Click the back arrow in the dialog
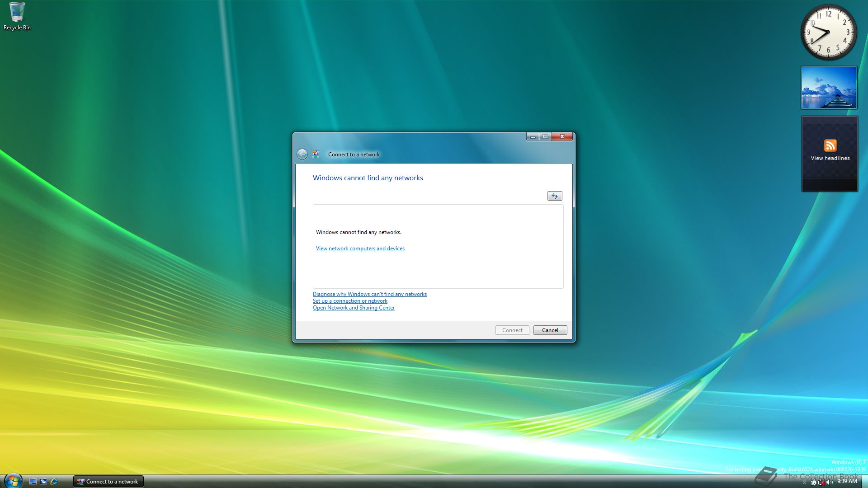The height and width of the screenshot is (488, 868). (x=302, y=155)
